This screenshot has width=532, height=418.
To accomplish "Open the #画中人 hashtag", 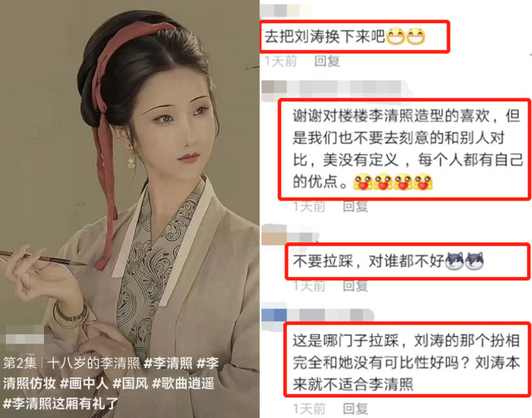I will click(x=84, y=383).
